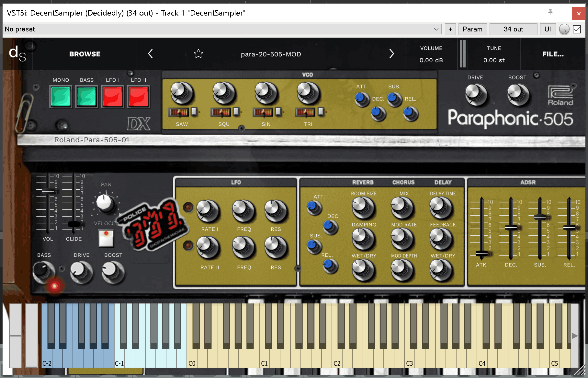Image resolution: width=588 pixels, height=378 pixels.
Task: Click the ADSR SUS. fader handle
Action: coord(540,217)
